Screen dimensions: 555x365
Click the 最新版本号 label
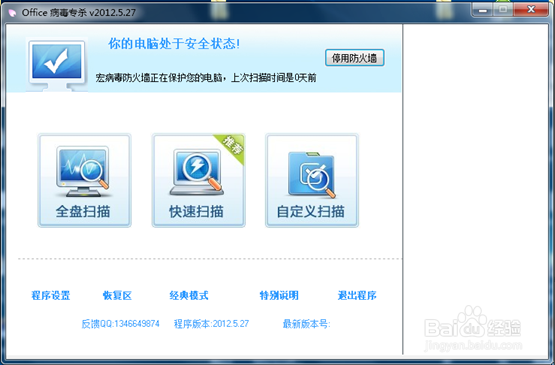[x=306, y=324]
